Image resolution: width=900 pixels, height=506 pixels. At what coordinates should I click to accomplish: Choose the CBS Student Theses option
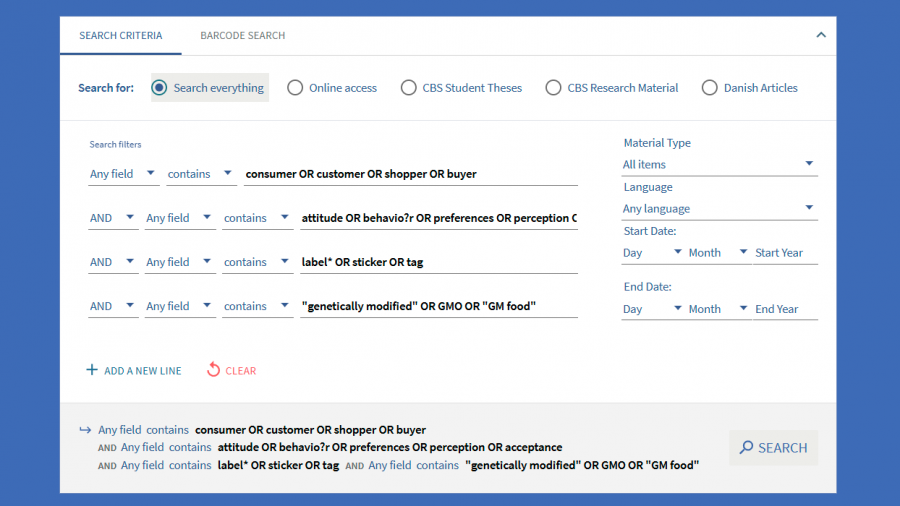point(408,88)
